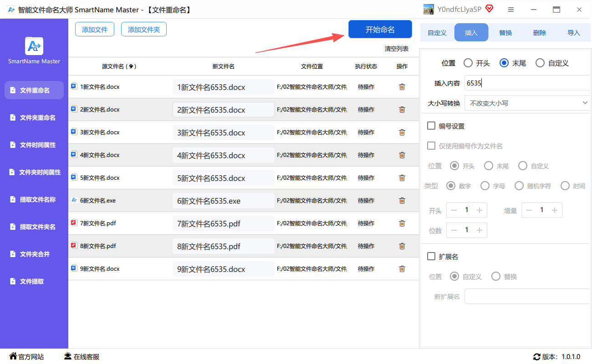Delete the 1新文件名.docx row with trash icon

tap(402, 87)
